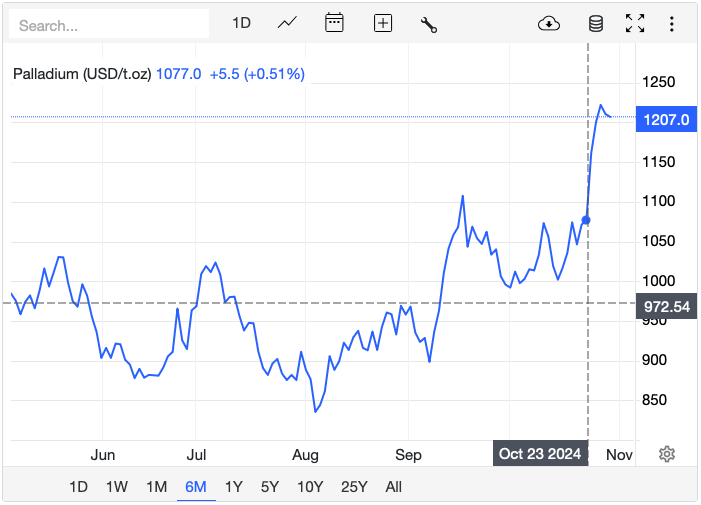This screenshot has width=701, height=505.
Task: Switch to the 1Y range
Action: pyautogui.click(x=233, y=486)
